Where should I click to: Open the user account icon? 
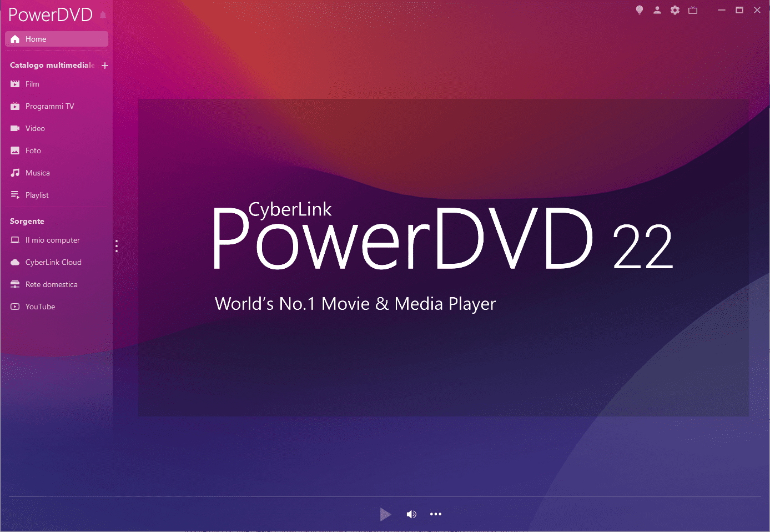[x=657, y=10]
